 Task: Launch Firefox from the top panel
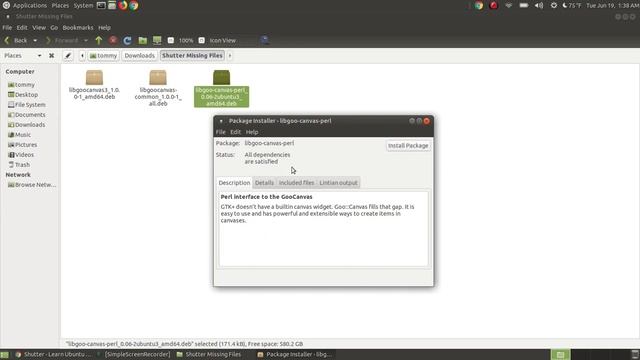pyautogui.click(x=123, y=5)
